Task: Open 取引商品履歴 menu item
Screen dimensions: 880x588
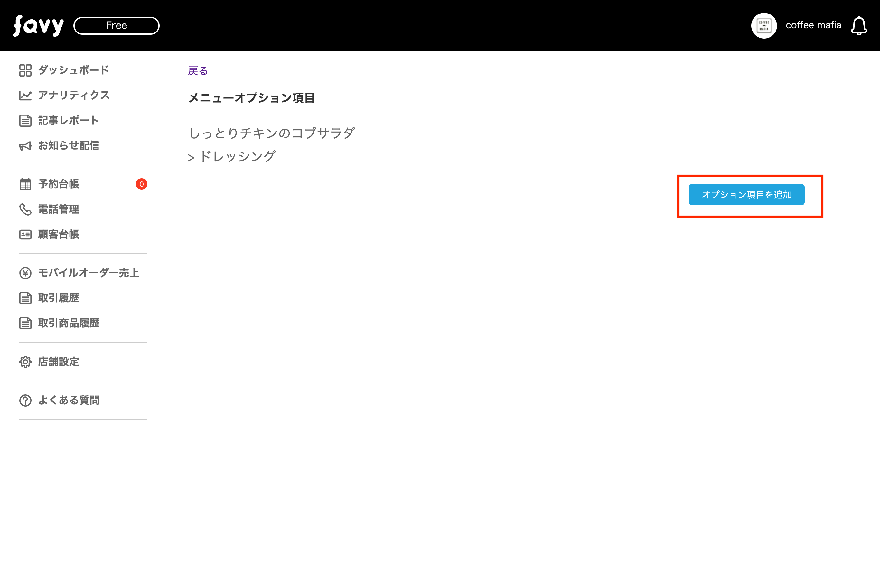Action: coord(69,323)
